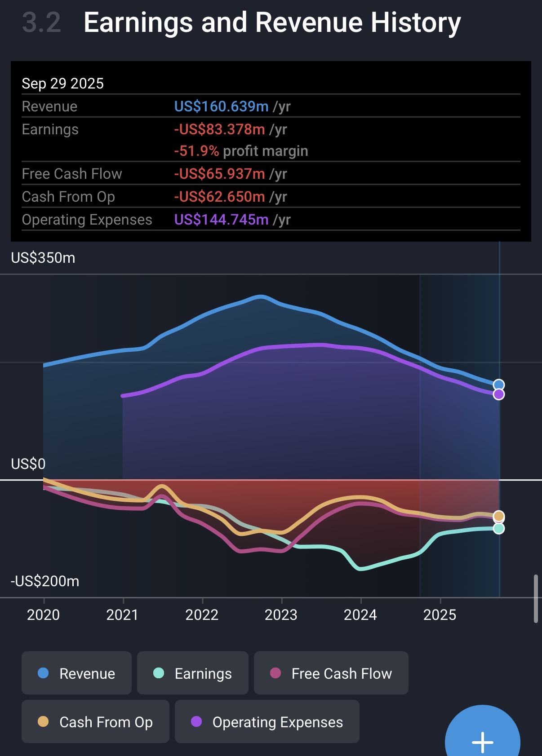
Task: Click the Earnings and Revenue History heading
Action: tap(272, 22)
